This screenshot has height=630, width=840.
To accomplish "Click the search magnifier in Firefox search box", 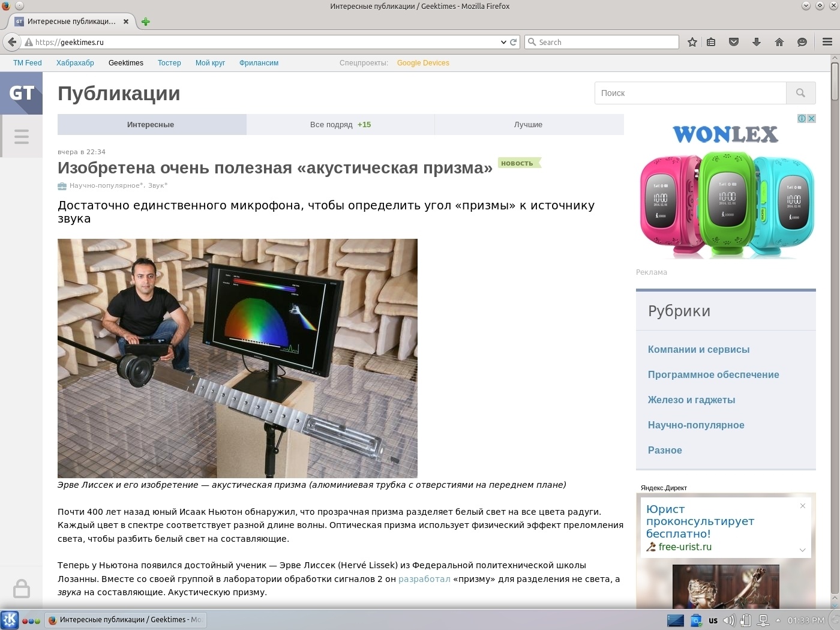I will (532, 42).
